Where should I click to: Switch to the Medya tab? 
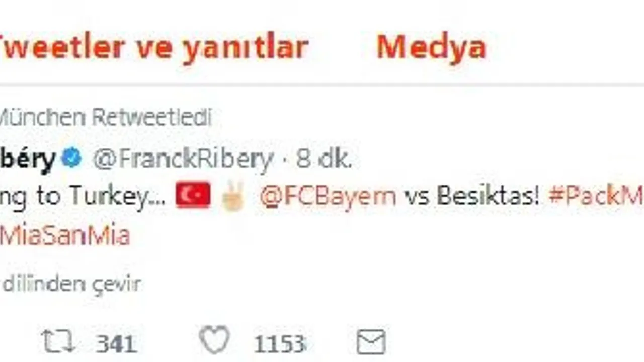(431, 47)
